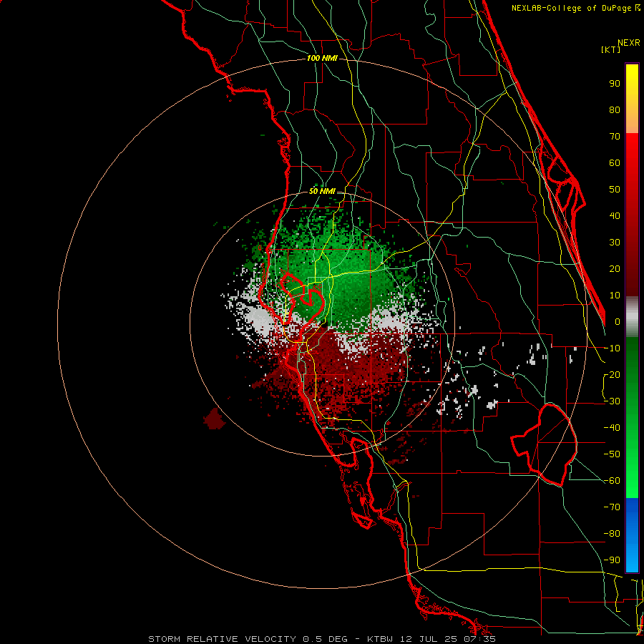The width and height of the screenshot is (644, 644).
Task: Click the 100 NMI range ring label
Action: coord(322,59)
